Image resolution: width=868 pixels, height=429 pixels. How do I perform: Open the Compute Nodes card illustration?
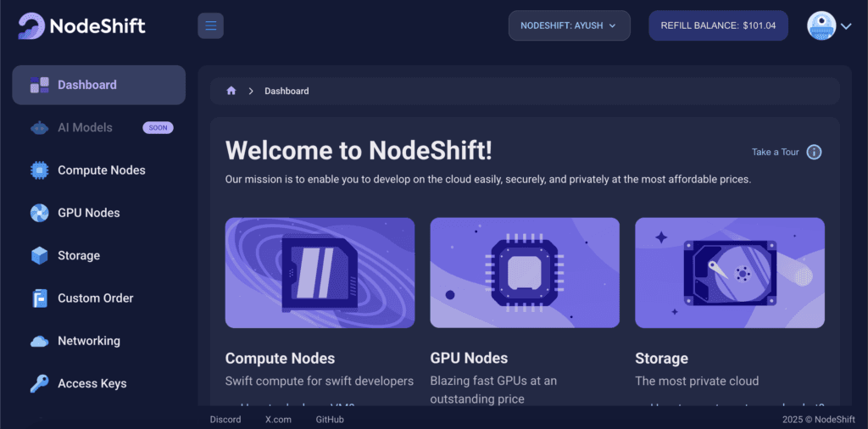pos(320,273)
